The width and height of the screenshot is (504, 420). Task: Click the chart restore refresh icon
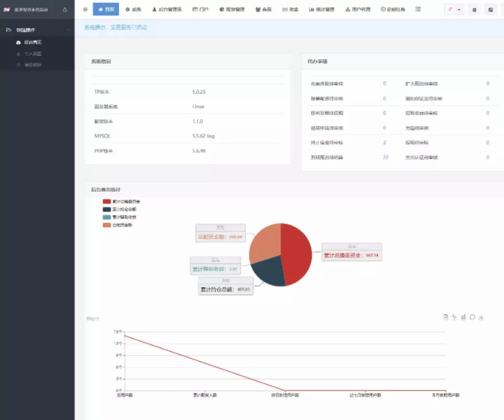(x=472, y=317)
